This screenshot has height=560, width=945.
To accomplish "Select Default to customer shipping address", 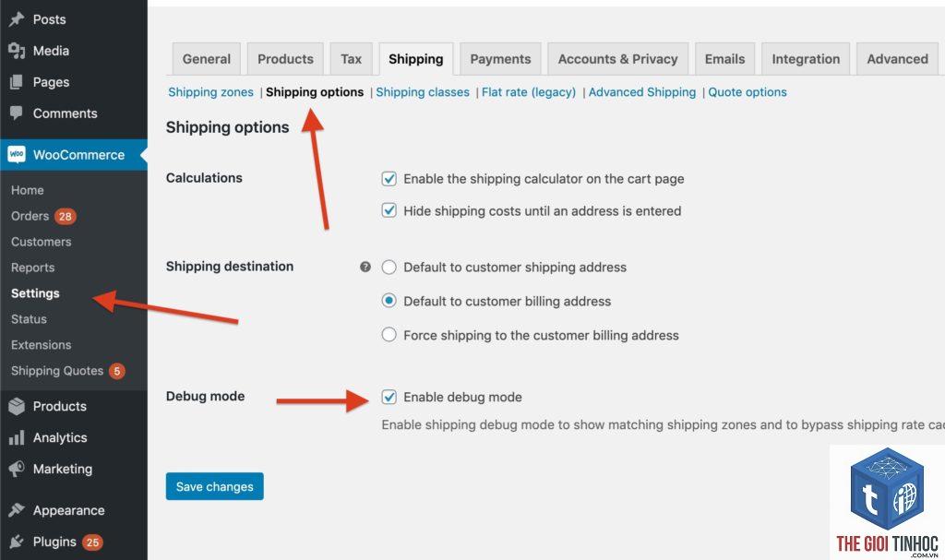I will click(389, 267).
